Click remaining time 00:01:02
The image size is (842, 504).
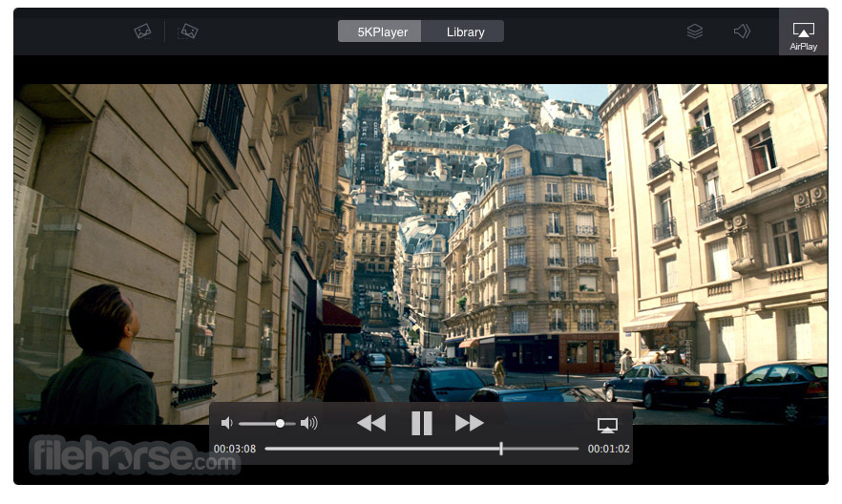pos(608,449)
